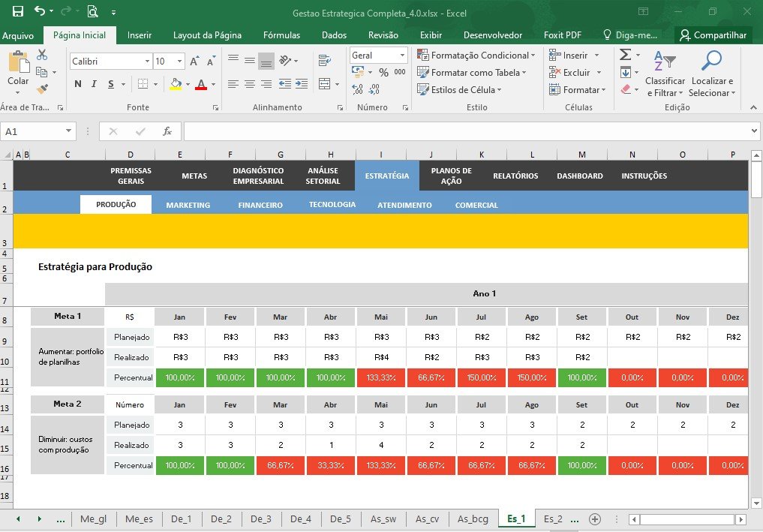
Task: Apply the percent style format
Action: pyautogui.click(x=383, y=73)
